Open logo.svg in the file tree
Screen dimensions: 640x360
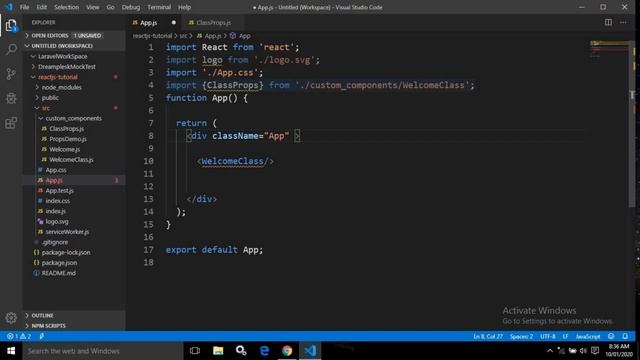[x=57, y=222]
